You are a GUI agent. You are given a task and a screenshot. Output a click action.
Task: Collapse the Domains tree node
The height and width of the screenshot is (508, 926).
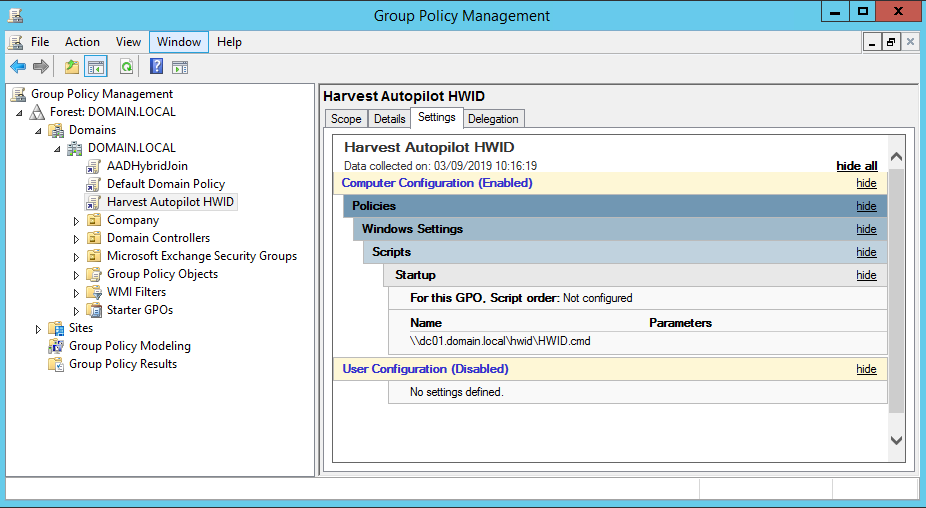click(38, 131)
